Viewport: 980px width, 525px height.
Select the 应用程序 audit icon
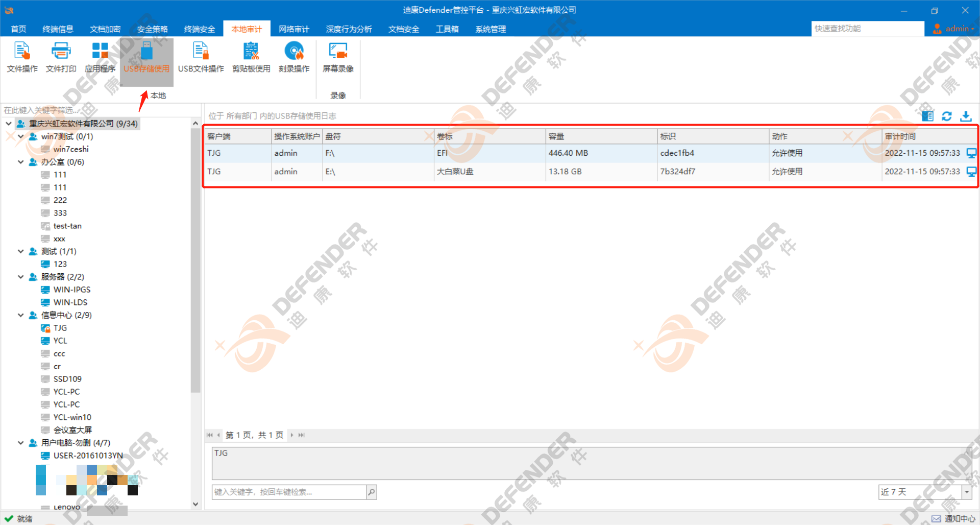point(100,57)
